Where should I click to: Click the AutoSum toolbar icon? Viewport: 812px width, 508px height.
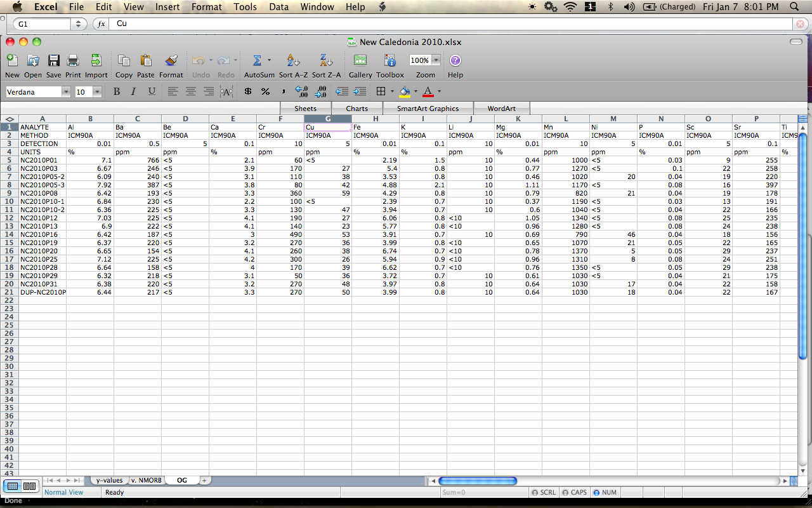coord(256,60)
